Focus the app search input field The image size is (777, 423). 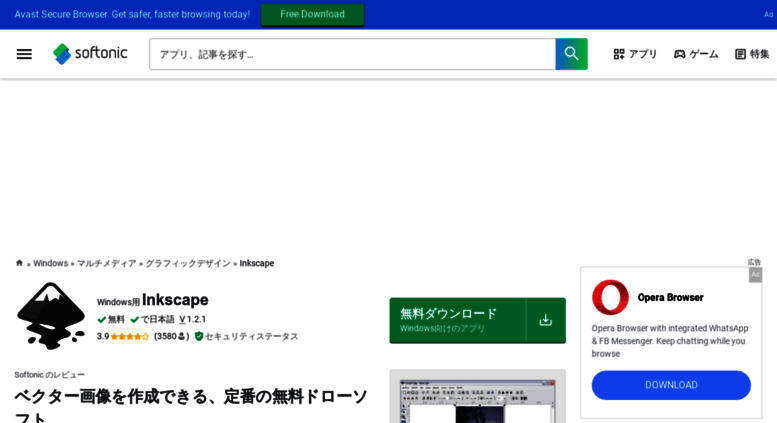(352, 54)
